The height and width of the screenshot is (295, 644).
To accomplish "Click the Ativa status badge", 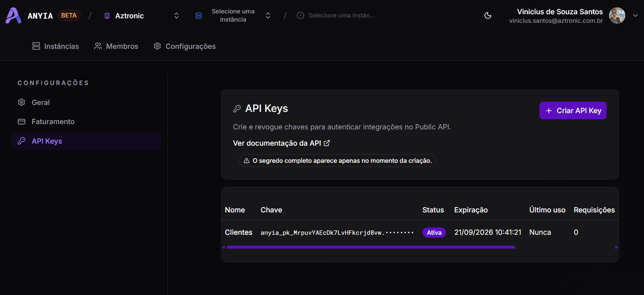I will click(434, 232).
